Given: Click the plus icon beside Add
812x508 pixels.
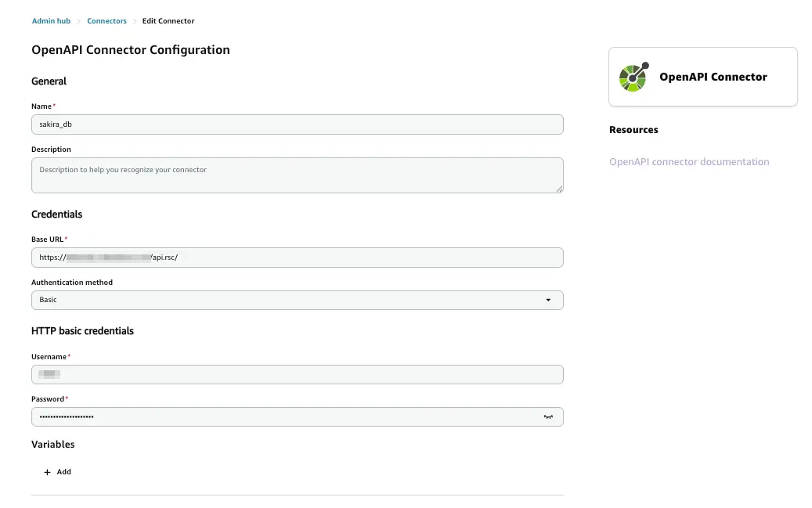Looking at the screenshot, I should [48, 472].
